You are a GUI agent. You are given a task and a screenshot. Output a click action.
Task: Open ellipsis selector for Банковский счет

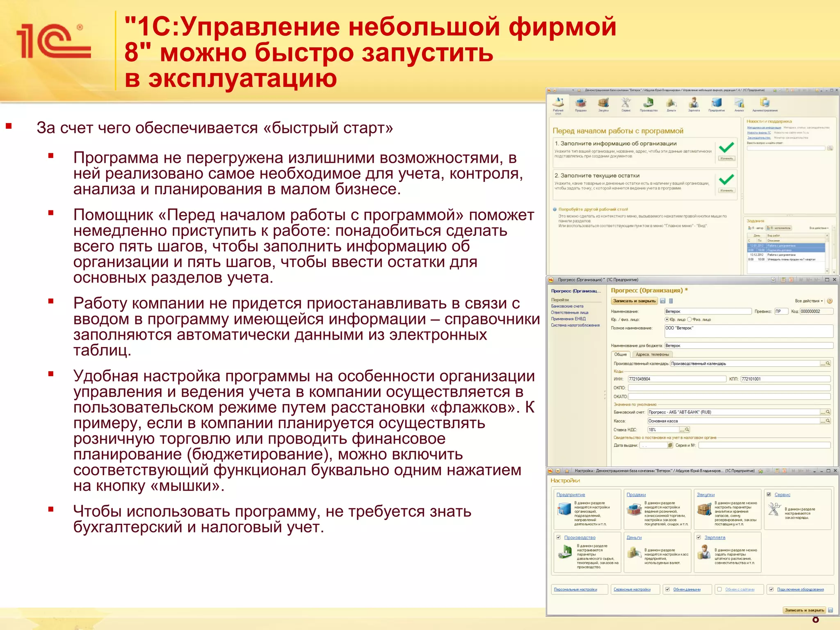822,412
